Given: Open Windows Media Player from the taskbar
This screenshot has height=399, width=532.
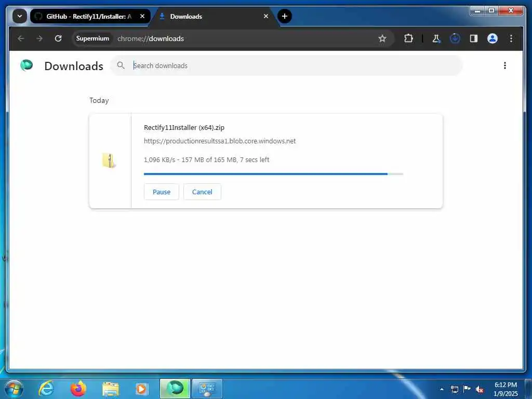Looking at the screenshot, I should 141,389.
